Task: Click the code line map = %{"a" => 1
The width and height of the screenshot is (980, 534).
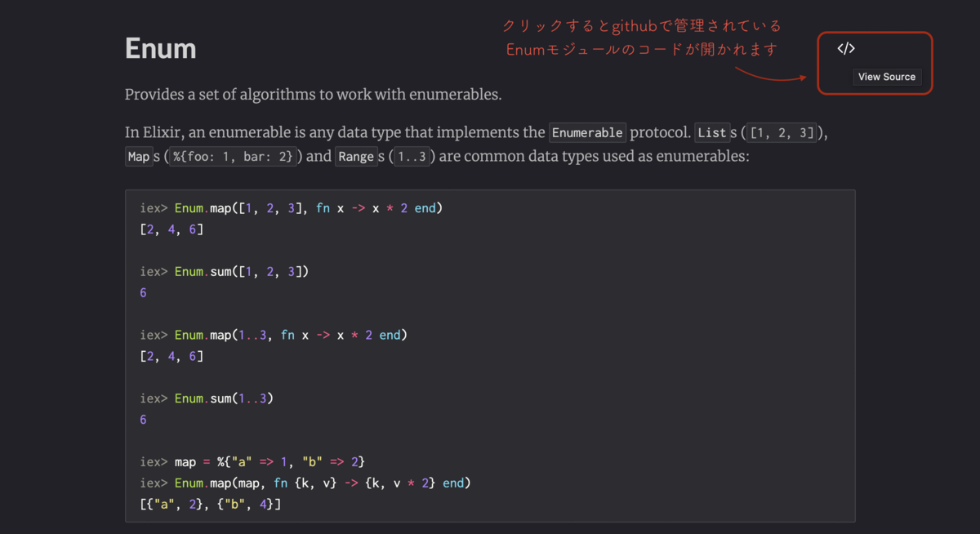Action: click(252, 462)
